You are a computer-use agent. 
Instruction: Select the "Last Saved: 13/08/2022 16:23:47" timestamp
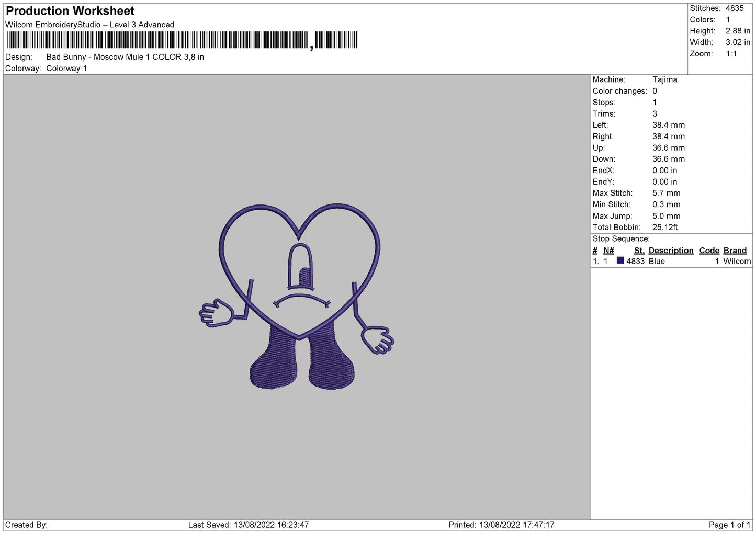249,525
